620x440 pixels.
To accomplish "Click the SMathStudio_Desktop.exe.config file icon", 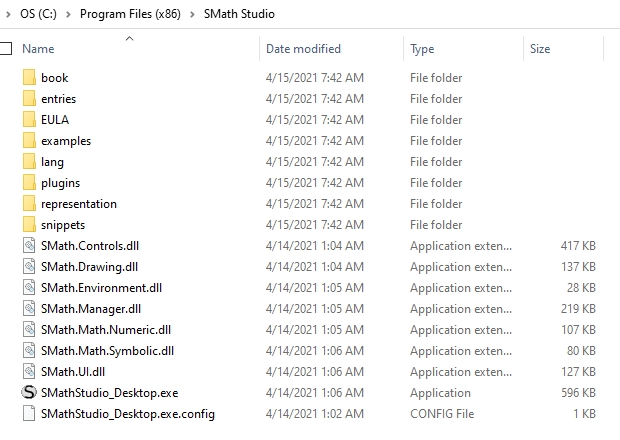I will 28,414.
